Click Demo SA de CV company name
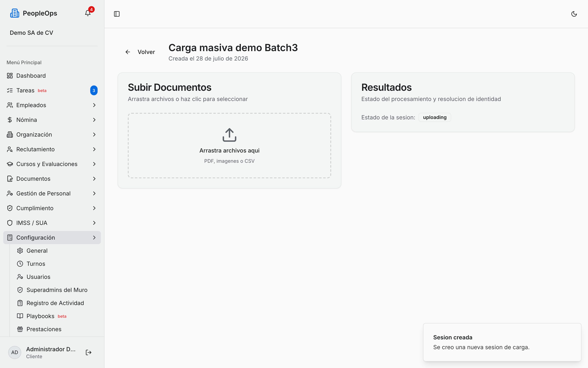Screen dimensions: 588x368 (x=31, y=33)
